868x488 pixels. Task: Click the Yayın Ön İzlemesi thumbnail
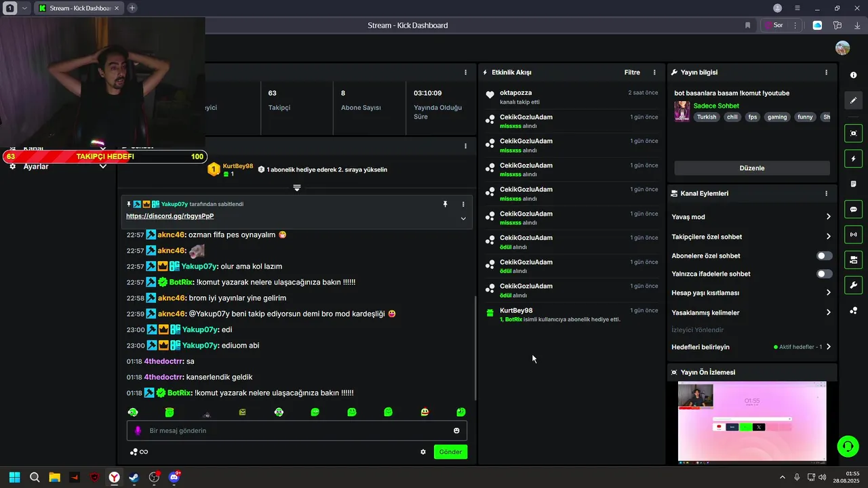[752, 422]
